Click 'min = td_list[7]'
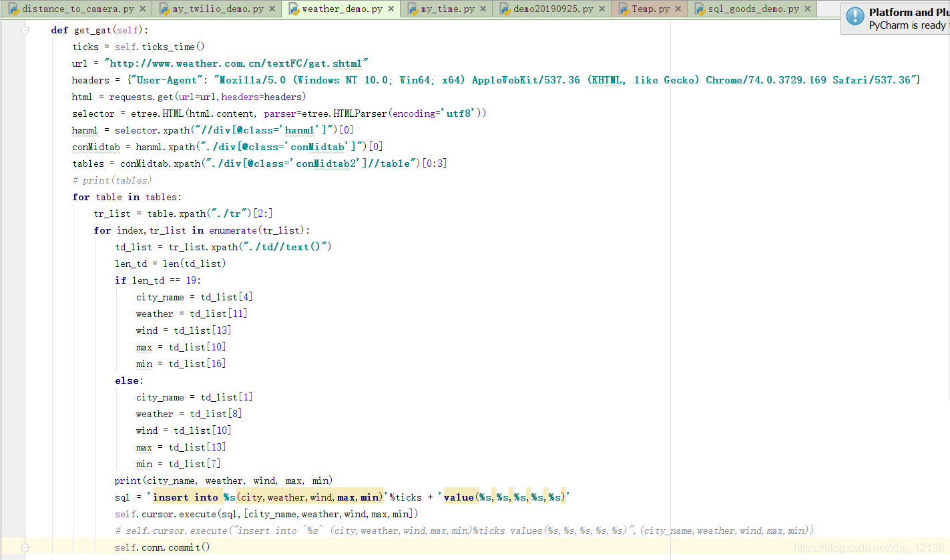Viewport: 950px width, 560px height. click(x=178, y=464)
